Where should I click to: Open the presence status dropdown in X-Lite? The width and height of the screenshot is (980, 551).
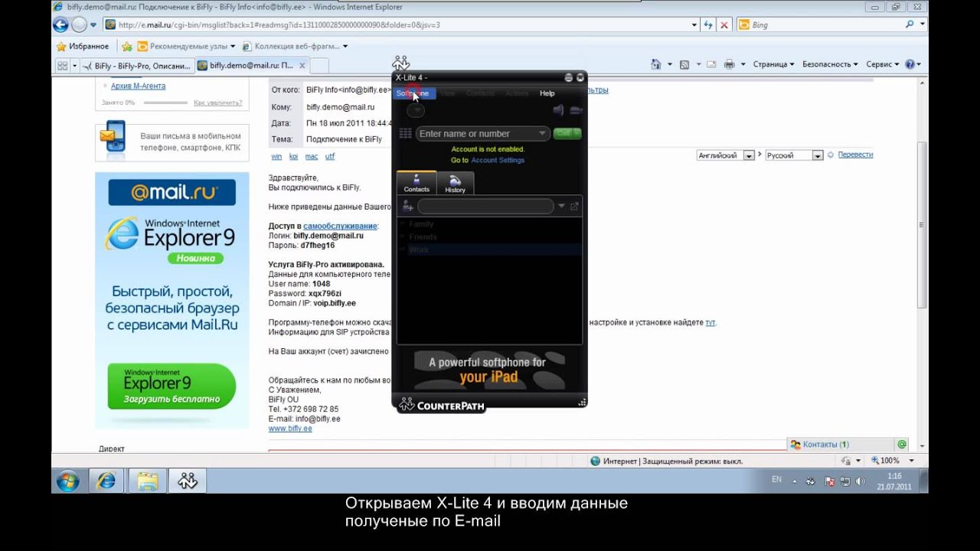click(415, 110)
